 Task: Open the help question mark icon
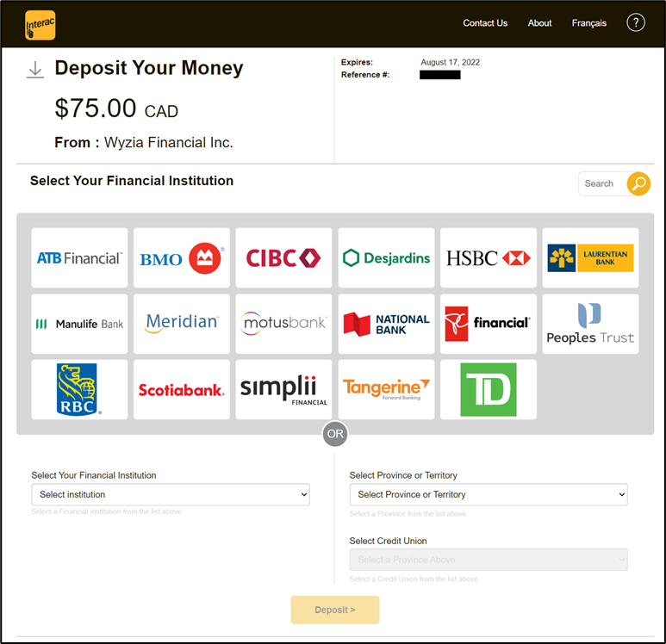point(636,23)
